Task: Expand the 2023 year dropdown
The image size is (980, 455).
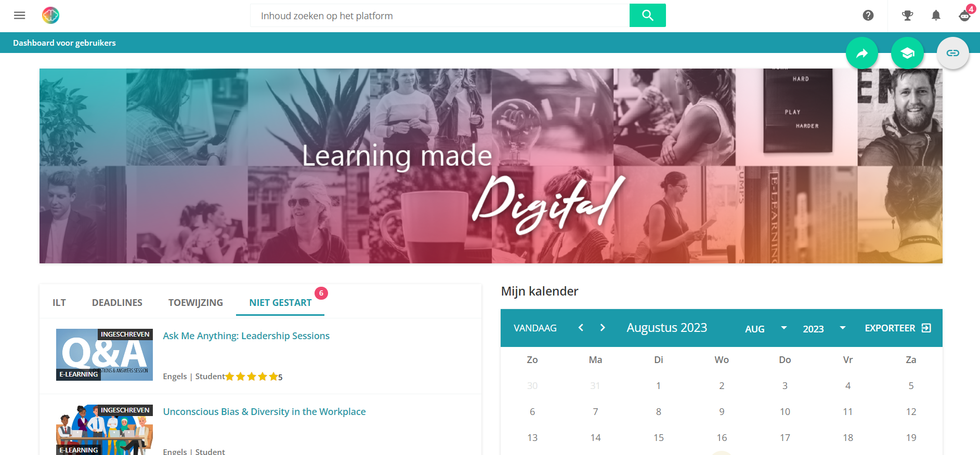Action: click(x=824, y=328)
